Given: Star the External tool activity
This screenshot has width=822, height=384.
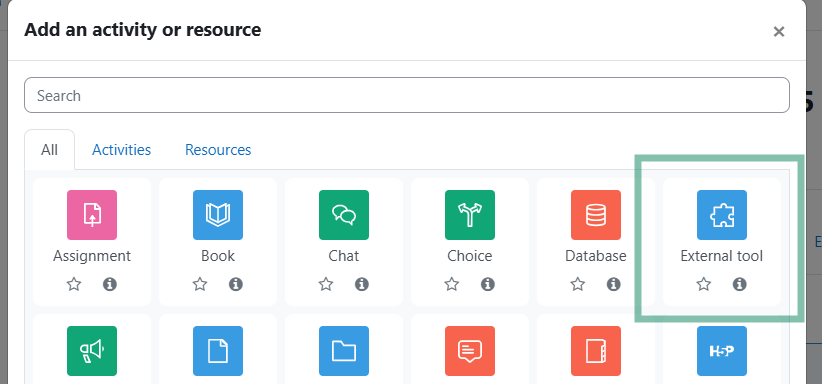Looking at the screenshot, I should pyautogui.click(x=704, y=284).
